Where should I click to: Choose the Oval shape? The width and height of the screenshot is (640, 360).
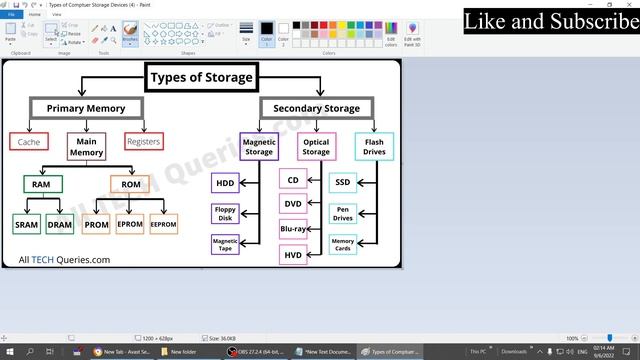[x=163, y=26]
